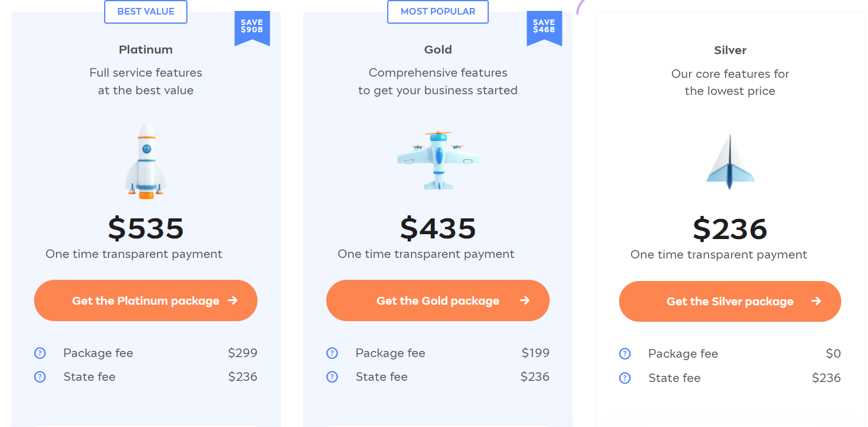
Task: Click the BEST VALUE badge
Action: 145,12
